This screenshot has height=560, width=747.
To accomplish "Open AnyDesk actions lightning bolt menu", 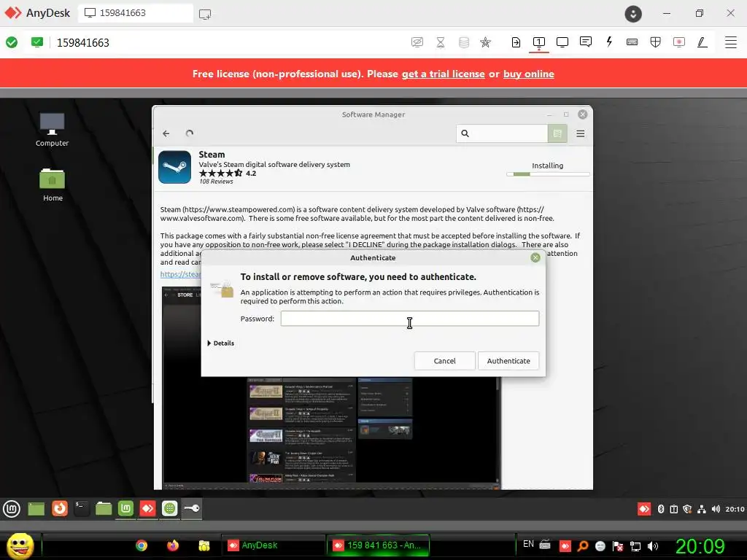I will click(609, 42).
